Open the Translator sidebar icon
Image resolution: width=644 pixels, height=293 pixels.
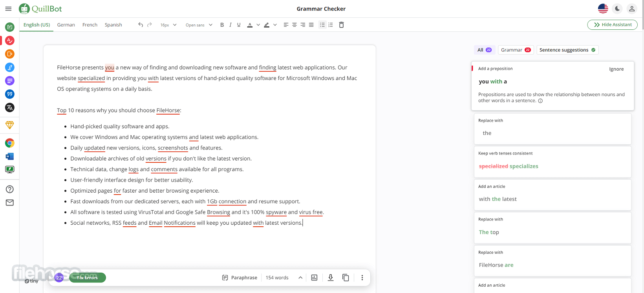coord(10,107)
